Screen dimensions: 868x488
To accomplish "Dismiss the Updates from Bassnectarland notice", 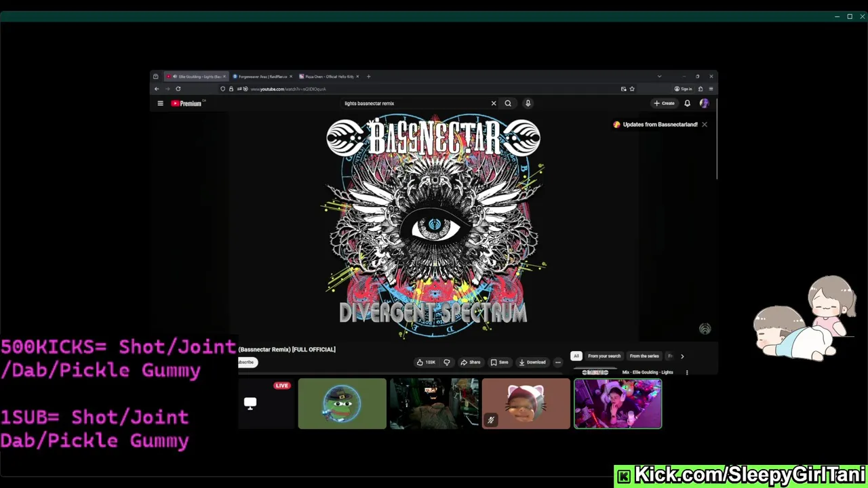I will tap(704, 125).
